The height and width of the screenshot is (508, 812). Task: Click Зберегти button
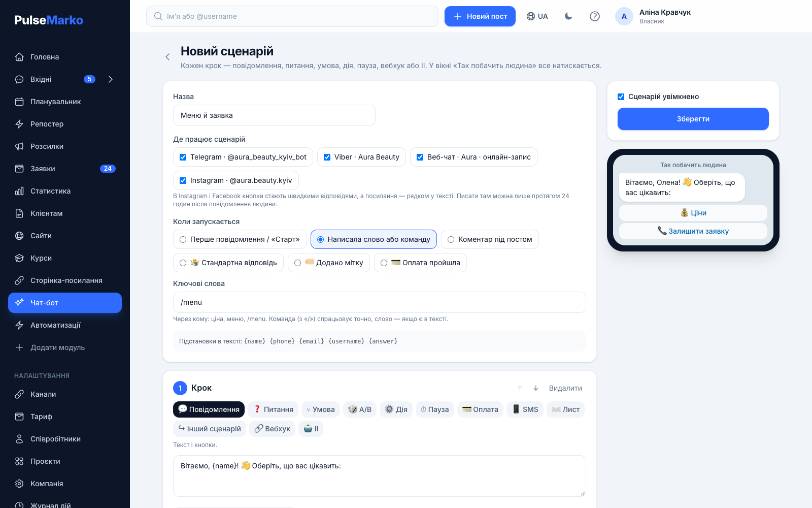point(693,119)
